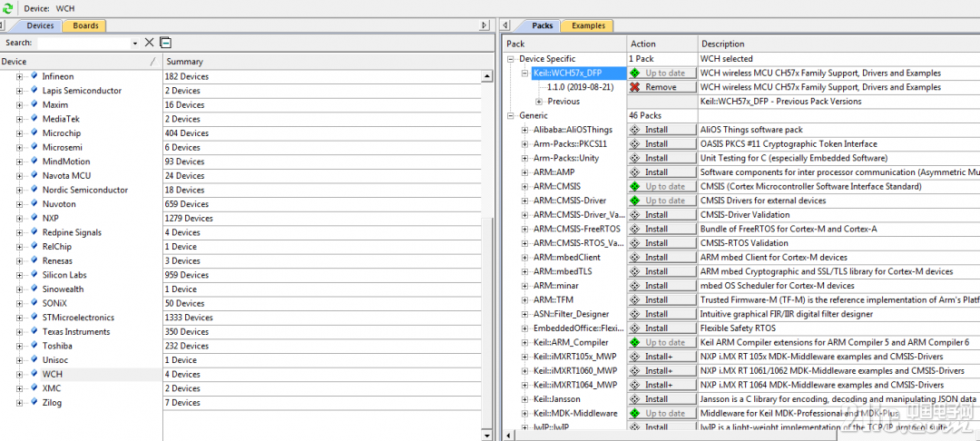This screenshot has width=980, height=441.
Task: Click Remove for pack version 1.1.0
Action: (662, 87)
